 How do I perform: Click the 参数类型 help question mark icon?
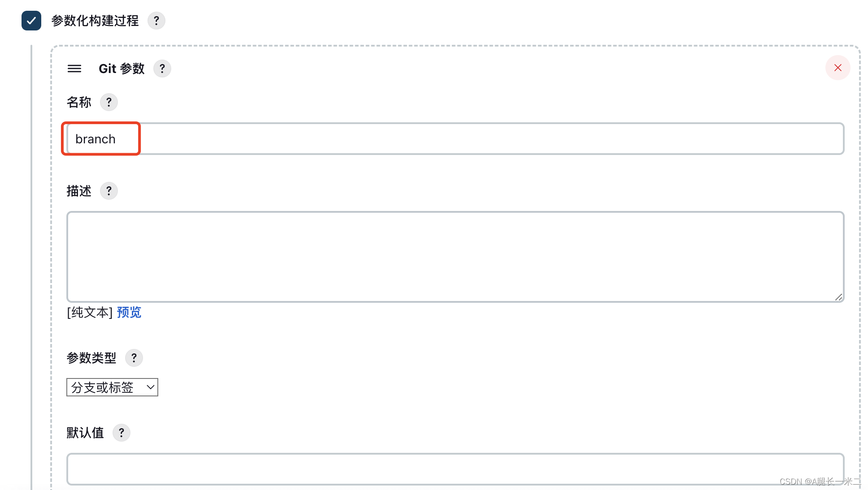click(134, 357)
